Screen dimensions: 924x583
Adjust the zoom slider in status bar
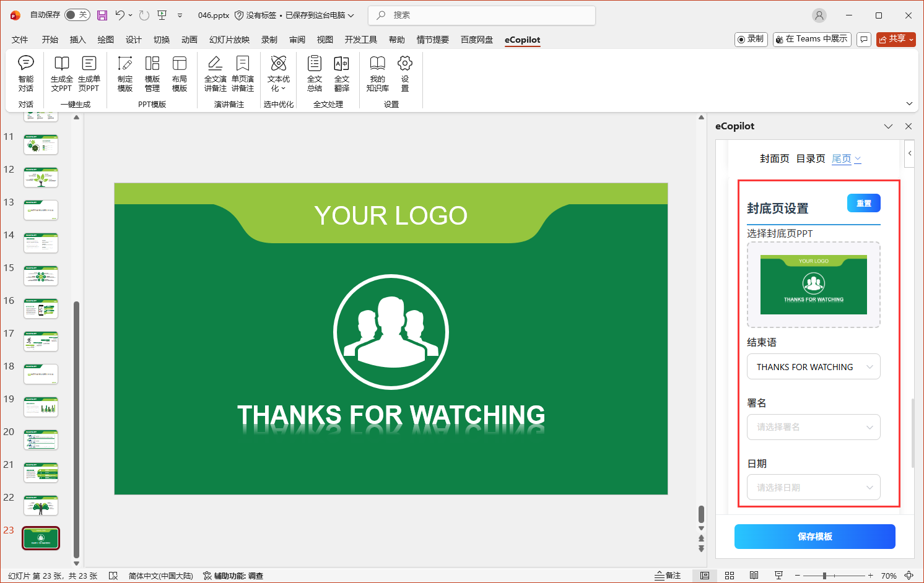click(x=824, y=576)
